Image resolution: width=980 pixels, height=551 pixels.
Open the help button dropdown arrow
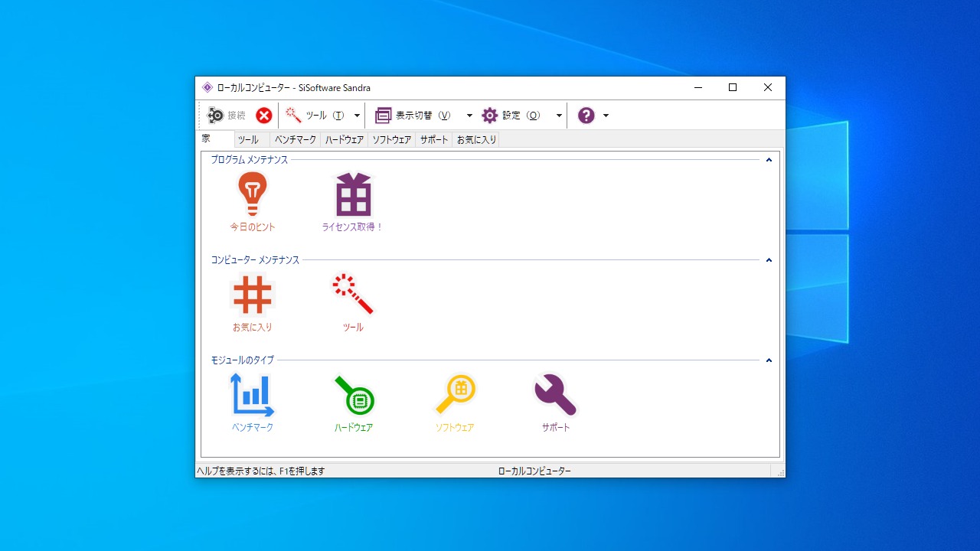pos(606,116)
